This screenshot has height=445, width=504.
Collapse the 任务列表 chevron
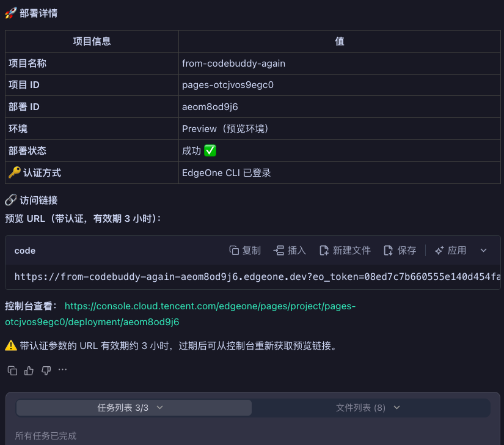click(x=159, y=408)
